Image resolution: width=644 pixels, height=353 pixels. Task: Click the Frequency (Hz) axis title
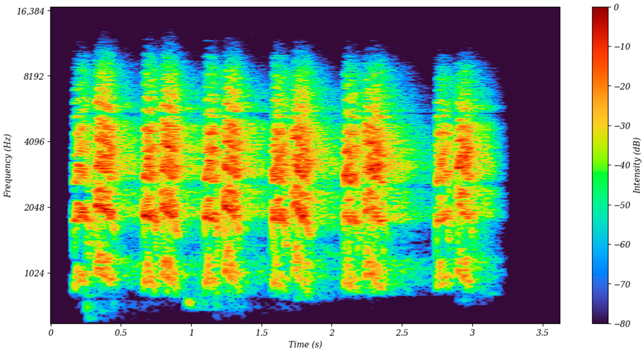8,166
